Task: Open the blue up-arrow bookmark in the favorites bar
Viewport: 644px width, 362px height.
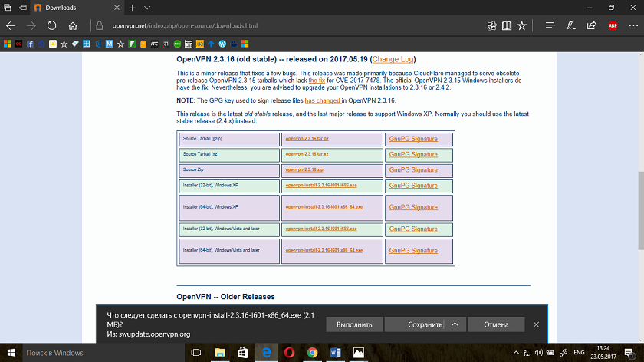Action: pyautogui.click(x=211, y=44)
